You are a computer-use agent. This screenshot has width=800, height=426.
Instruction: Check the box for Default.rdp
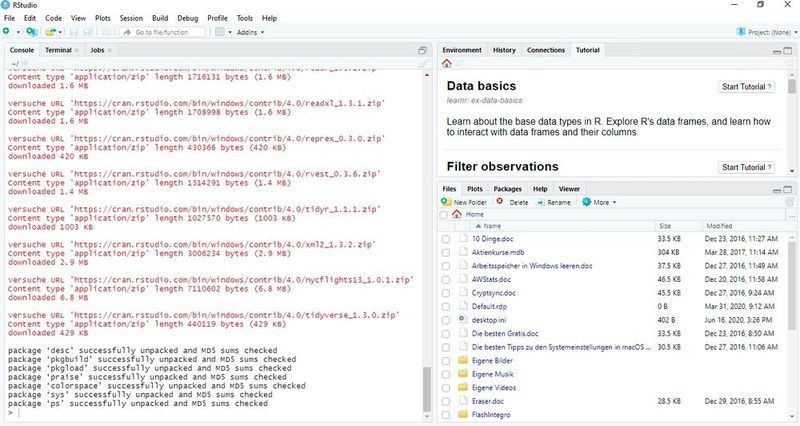coord(446,307)
